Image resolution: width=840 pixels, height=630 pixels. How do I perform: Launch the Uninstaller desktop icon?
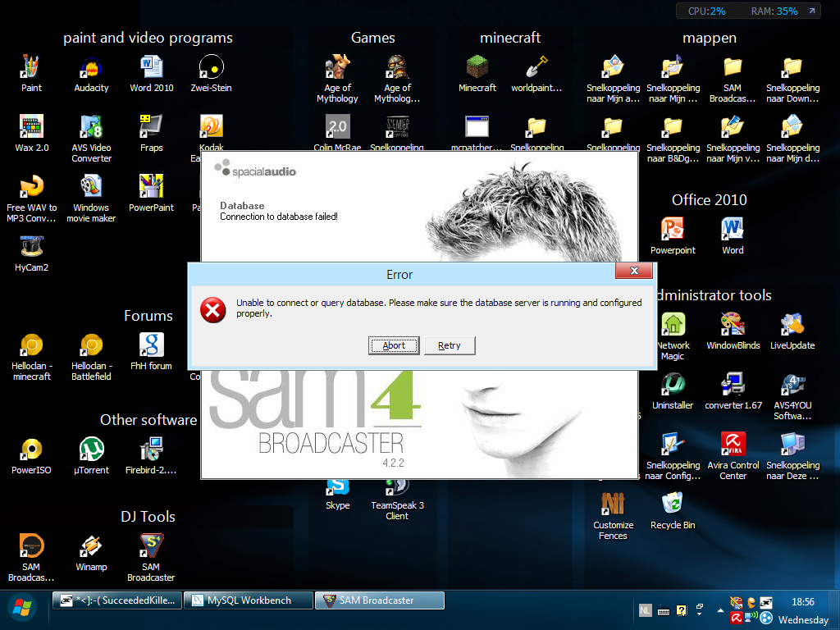pyautogui.click(x=673, y=391)
